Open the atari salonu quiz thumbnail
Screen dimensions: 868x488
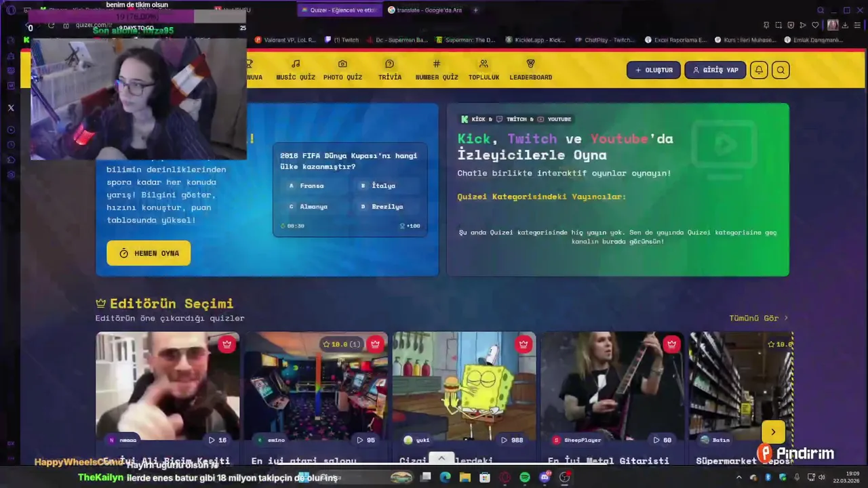click(x=316, y=386)
